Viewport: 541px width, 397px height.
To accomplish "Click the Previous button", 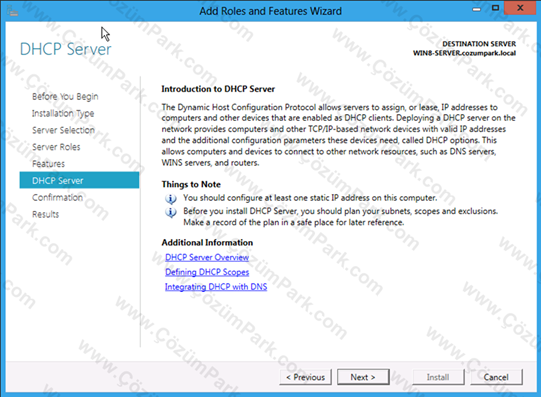I will [x=305, y=377].
